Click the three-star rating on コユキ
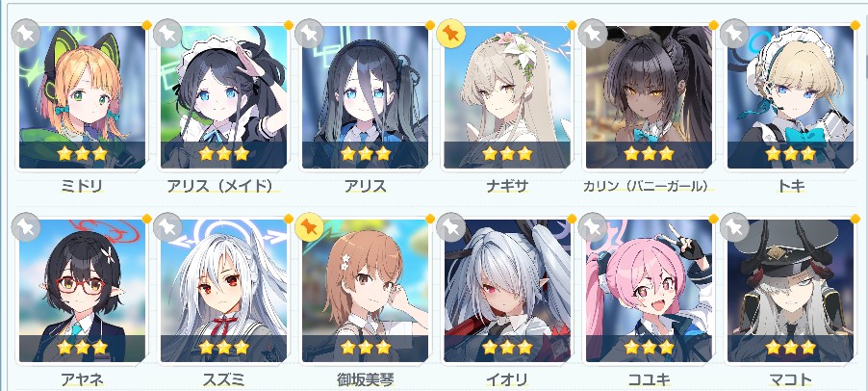Viewport: 868px width, 391px height. [x=649, y=348]
